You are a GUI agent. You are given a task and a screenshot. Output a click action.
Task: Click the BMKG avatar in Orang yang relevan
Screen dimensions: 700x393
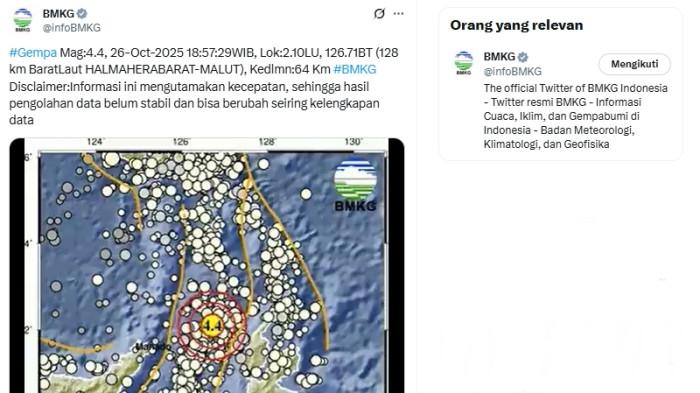[463, 63]
